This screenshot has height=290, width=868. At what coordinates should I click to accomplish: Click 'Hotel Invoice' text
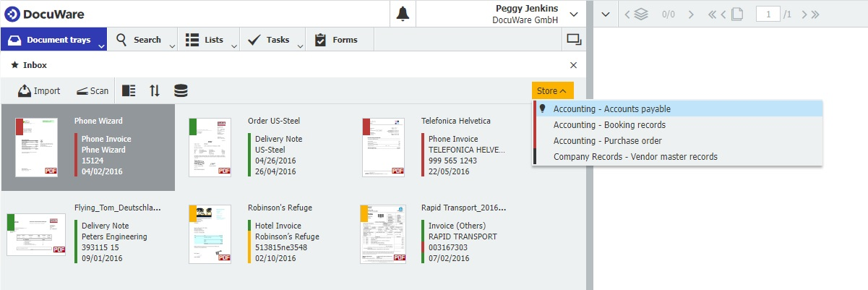[278, 226]
